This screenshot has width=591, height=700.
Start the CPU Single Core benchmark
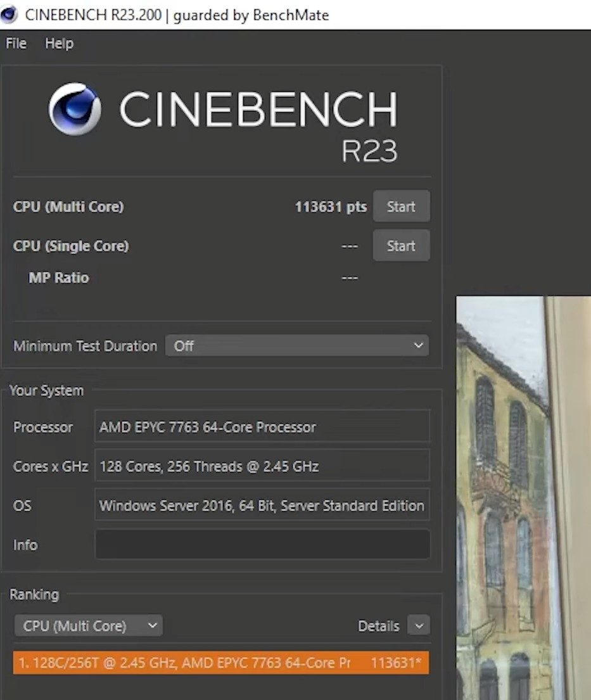pos(401,245)
